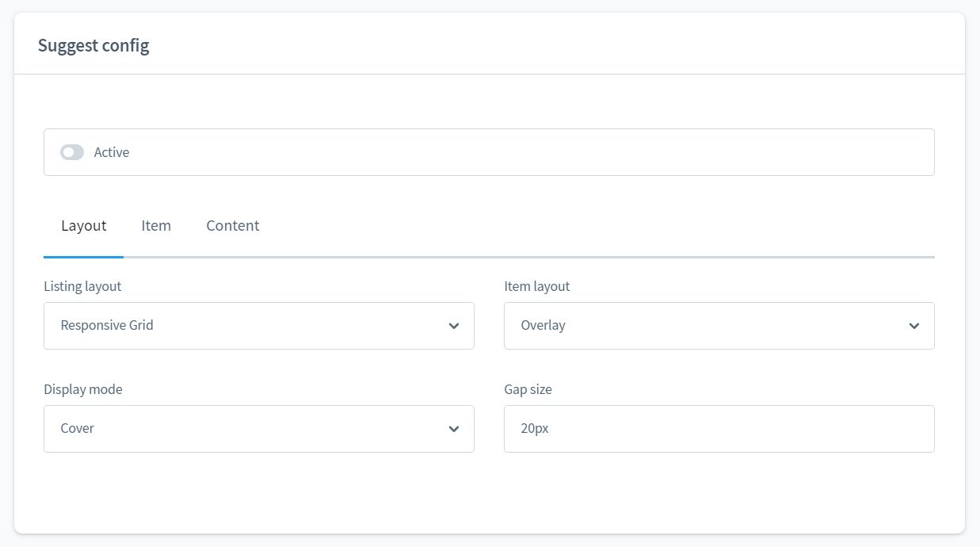Screen dimensions: 980x547
Task: Click the chevron arrow in Item layout select
Action: pyautogui.click(x=914, y=326)
